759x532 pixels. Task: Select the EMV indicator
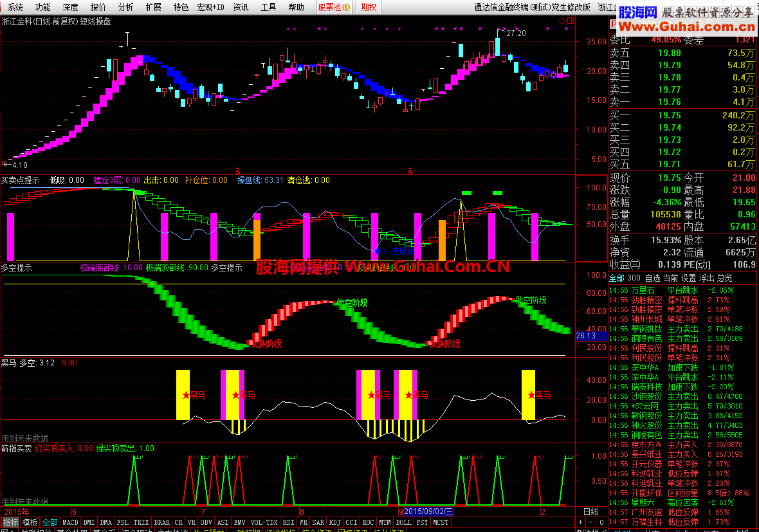pyautogui.click(x=240, y=522)
